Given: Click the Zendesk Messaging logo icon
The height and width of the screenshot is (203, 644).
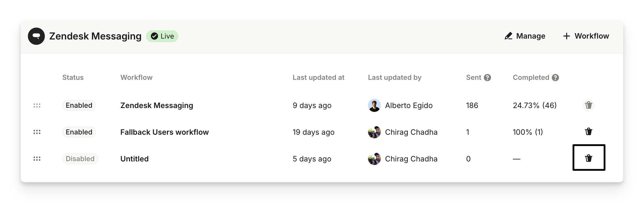Looking at the screenshot, I should click(36, 36).
